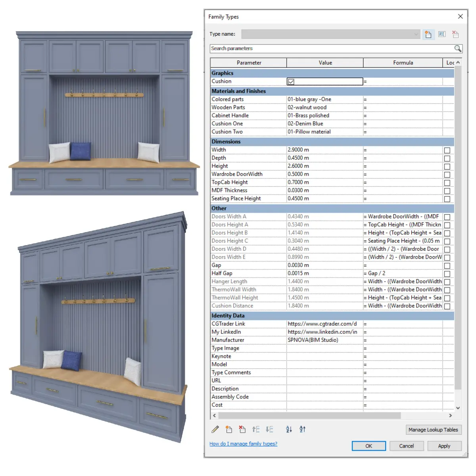Tick lock checkbox for MDF Thickness
This screenshot has height=476, width=476.
pyautogui.click(x=447, y=191)
